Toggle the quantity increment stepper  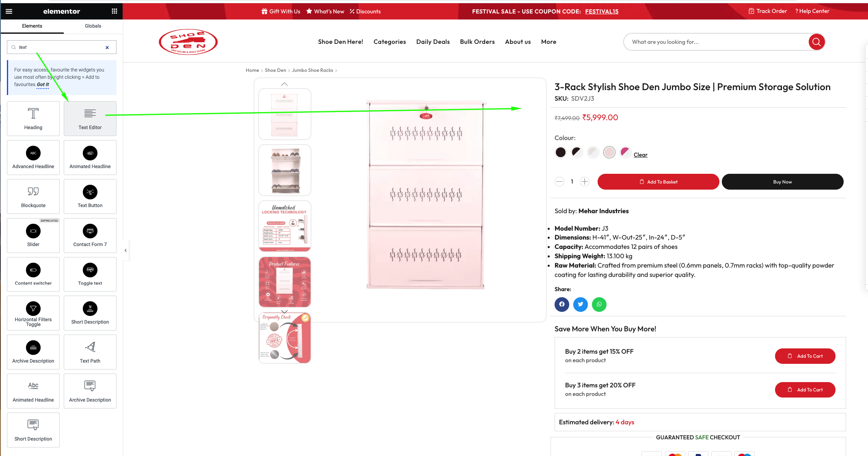pyautogui.click(x=584, y=182)
